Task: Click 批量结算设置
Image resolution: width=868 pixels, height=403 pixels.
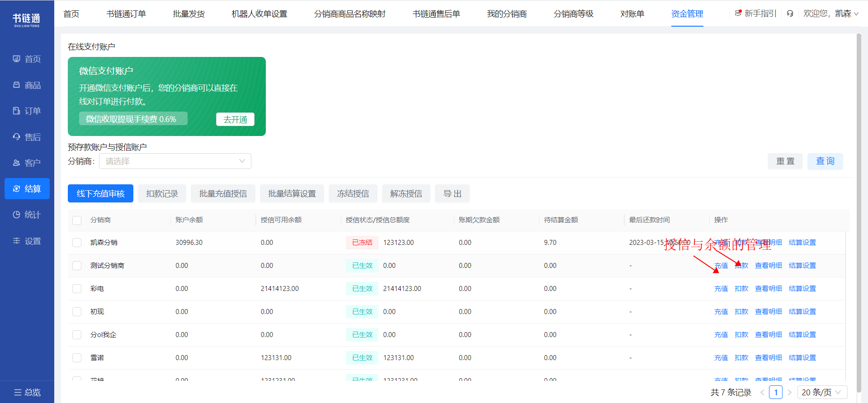Action: (292, 193)
